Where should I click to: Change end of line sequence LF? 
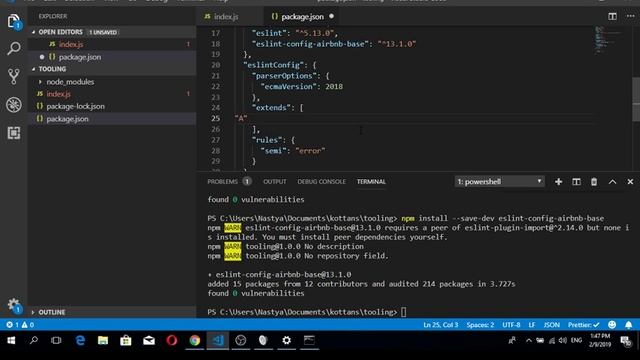point(532,325)
